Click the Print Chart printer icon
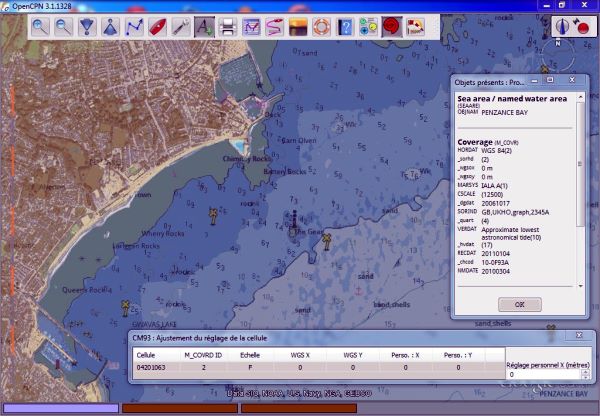 click(228, 27)
